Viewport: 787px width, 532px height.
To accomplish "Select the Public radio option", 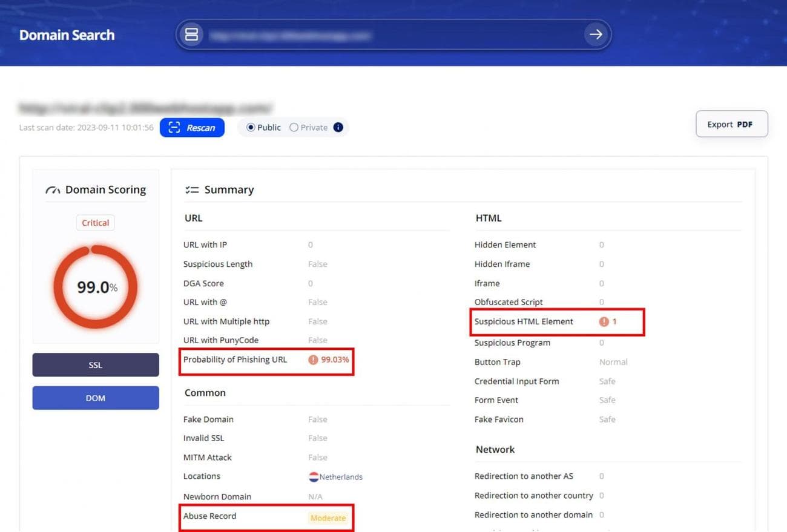I will [251, 128].
